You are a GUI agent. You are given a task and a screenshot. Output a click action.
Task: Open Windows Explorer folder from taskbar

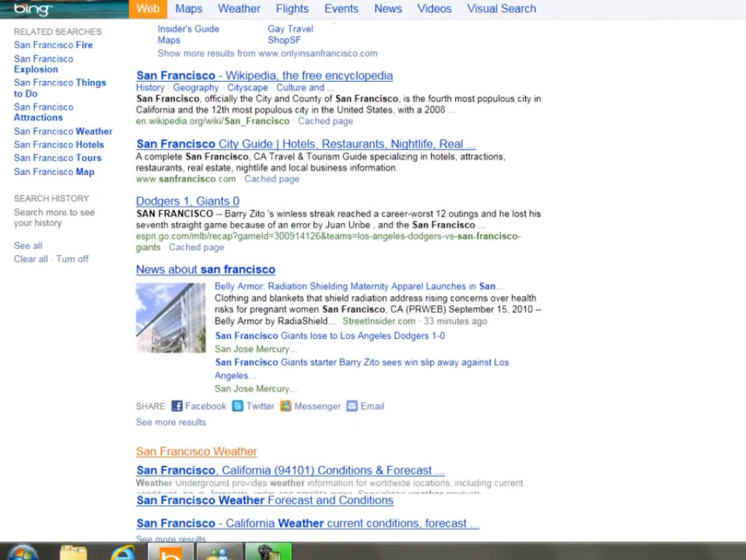coord(73,551)
